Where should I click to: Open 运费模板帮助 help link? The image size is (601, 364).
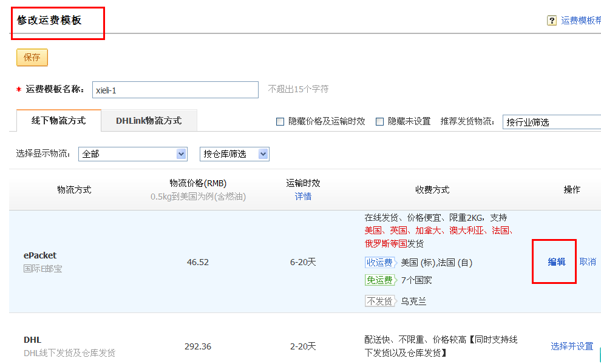click(x=580, y=21)
